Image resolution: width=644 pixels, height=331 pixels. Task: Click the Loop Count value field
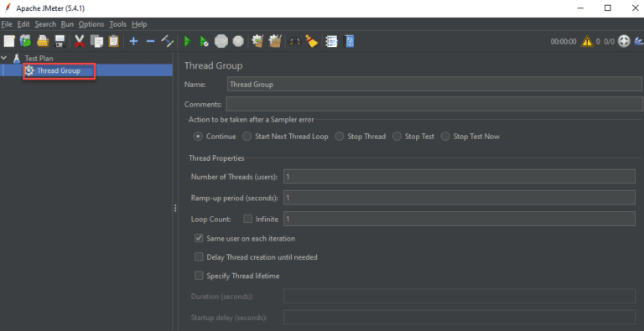(x=460, y=219)
